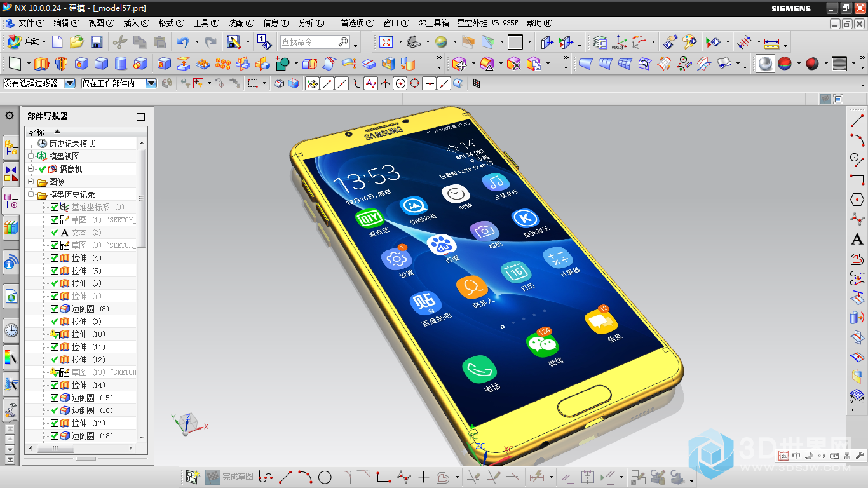
Task: Expand the 摄像机 tree node
Action: click(31, 169)
